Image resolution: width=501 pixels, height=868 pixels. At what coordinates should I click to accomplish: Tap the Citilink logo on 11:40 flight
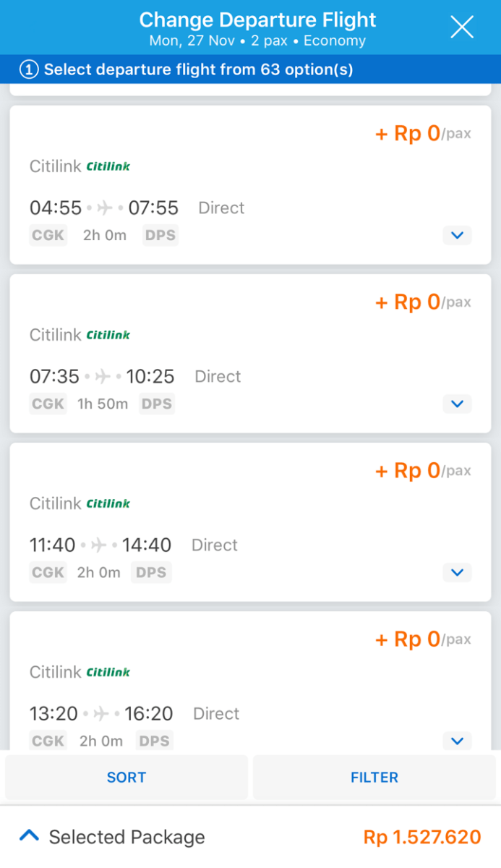pyautogui.click(x=108, y=503)
